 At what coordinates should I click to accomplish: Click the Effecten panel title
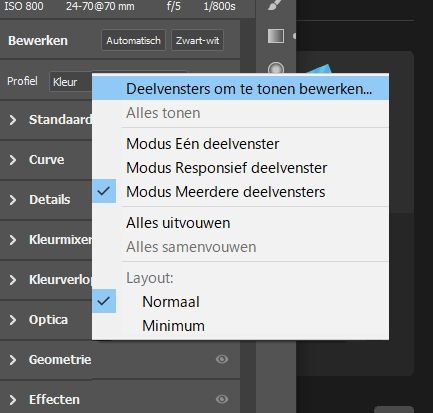coord(54,400)
